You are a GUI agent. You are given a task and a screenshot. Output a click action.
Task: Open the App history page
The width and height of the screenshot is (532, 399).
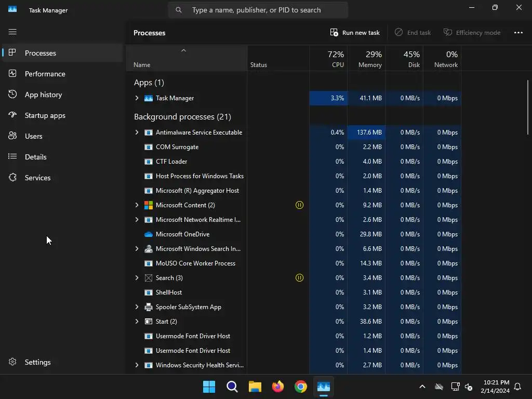[62, 95]
